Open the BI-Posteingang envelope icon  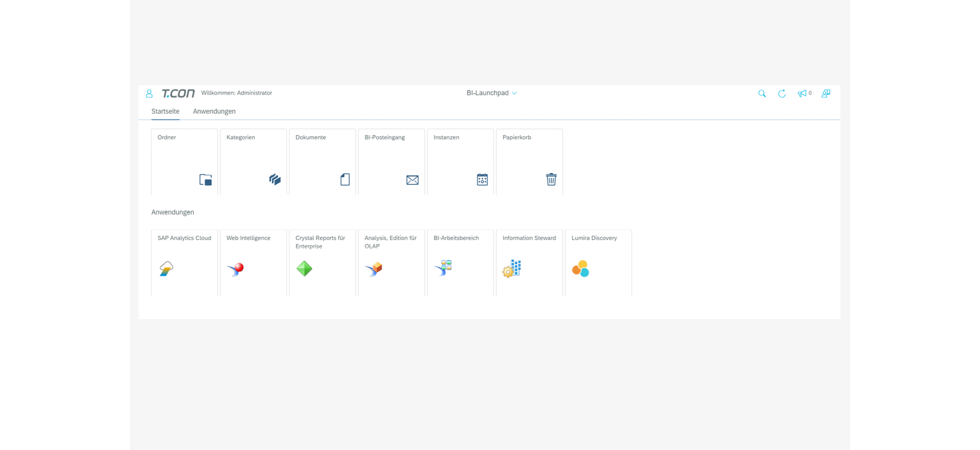click(413, 180)
